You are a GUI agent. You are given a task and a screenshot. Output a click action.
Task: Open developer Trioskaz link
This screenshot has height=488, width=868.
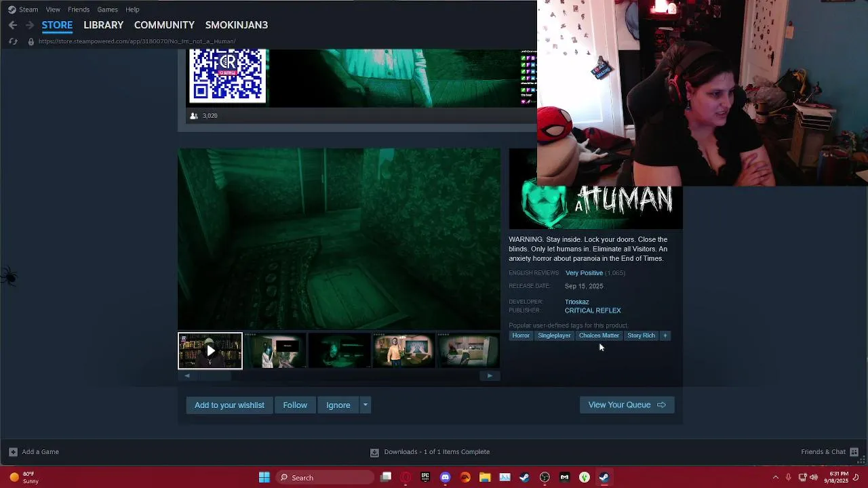tap(577, 302)
